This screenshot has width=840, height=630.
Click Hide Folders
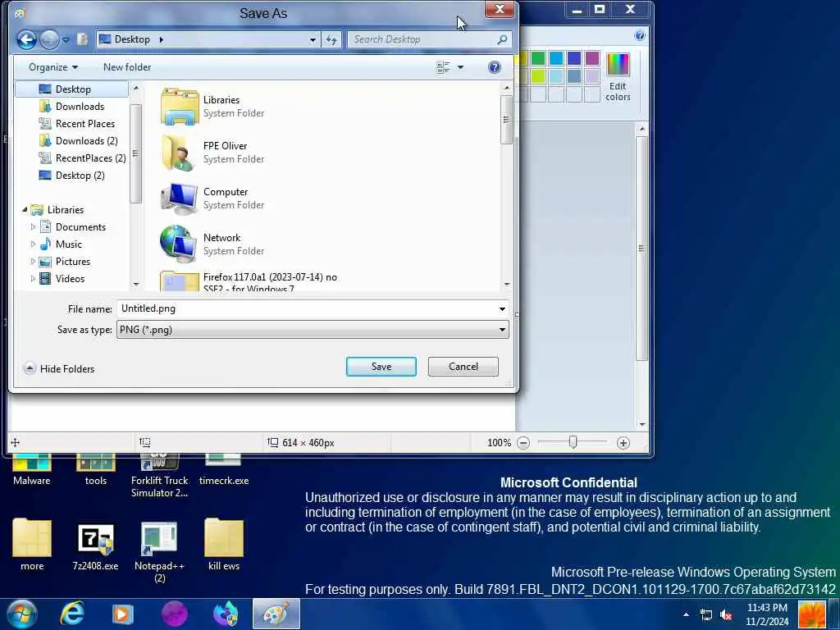tap(59, 368)
